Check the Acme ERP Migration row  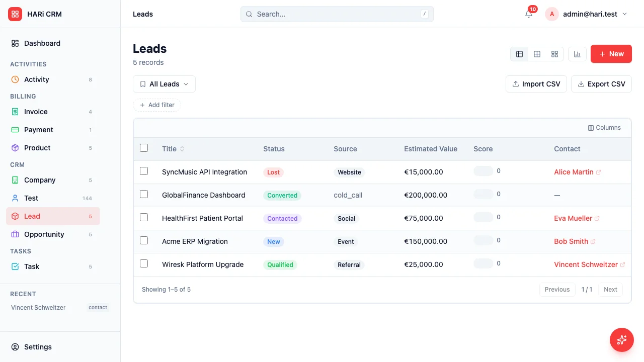coord(144,240)
